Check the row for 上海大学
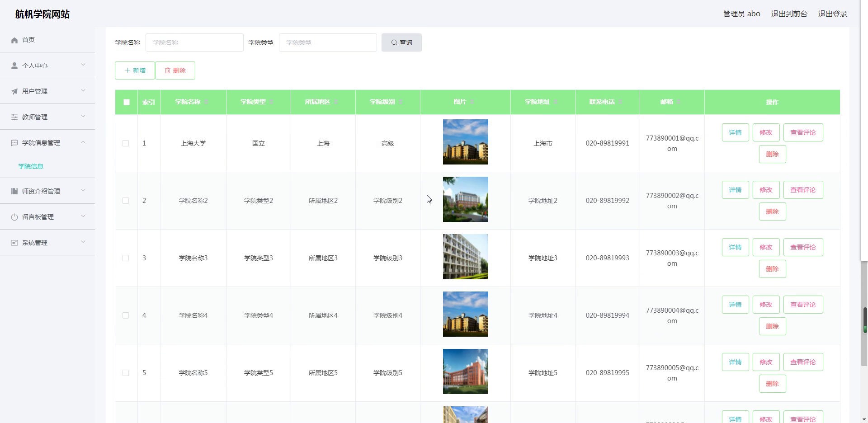This screenshot has height=423, width=868. point(126,143)
